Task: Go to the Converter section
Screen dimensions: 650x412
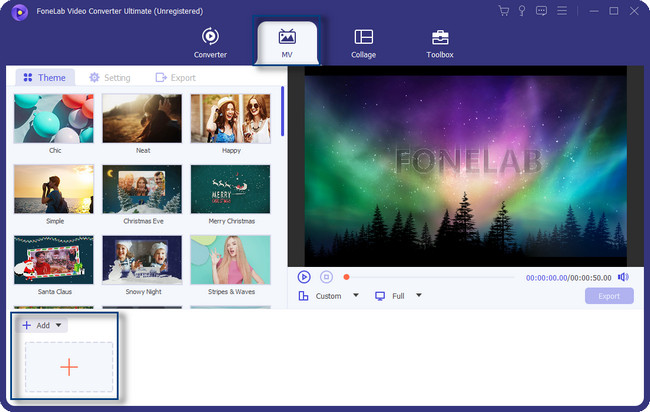Action: coord(210,43)
